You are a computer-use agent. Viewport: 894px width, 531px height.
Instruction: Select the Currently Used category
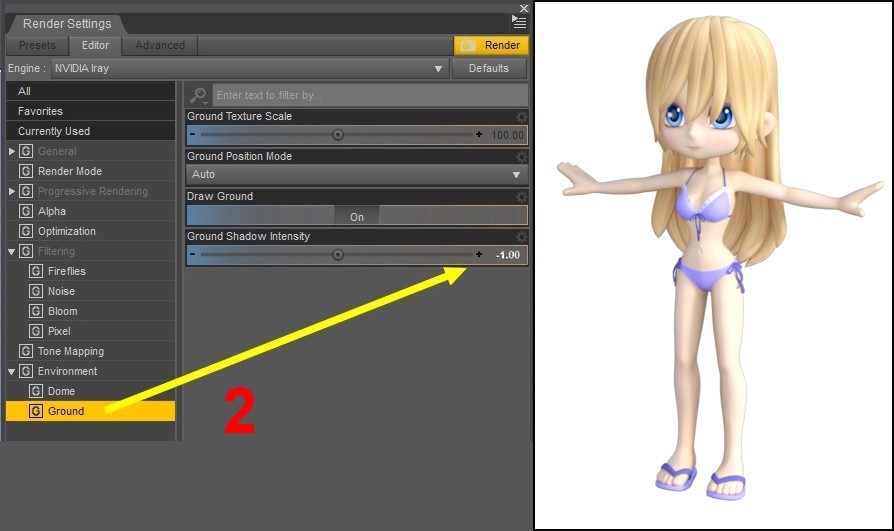point(90,131)
